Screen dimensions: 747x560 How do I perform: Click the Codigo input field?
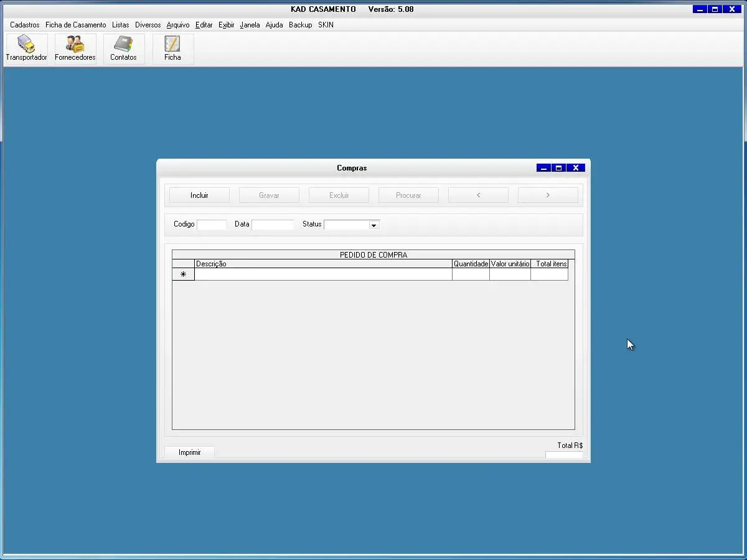click(212, 225)
